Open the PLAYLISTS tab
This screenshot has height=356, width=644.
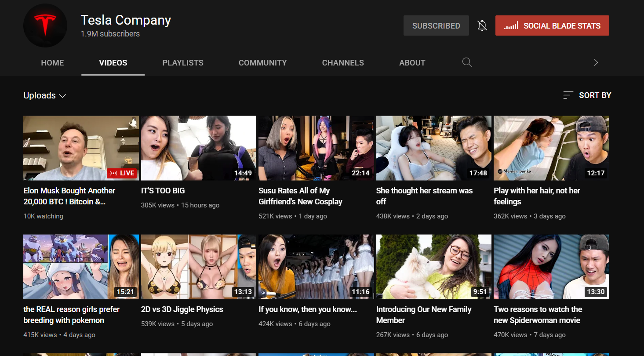[x=183, y=63]
